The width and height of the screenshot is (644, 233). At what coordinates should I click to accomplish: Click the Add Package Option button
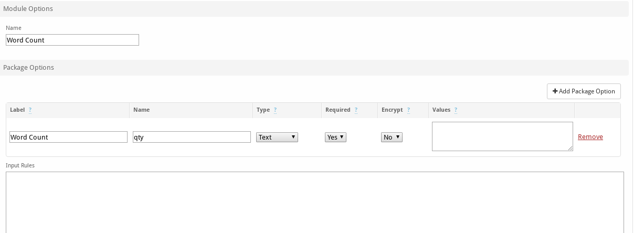click(584, 91)
